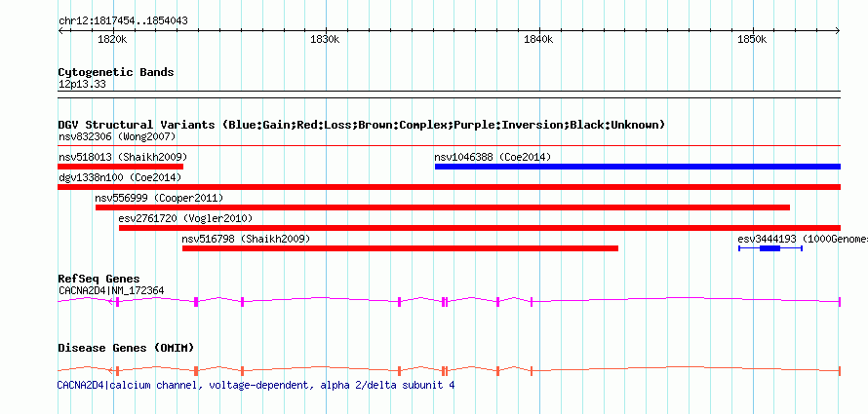Click the esv2761720 (Vogler2010) label
Screen dimensions: 868x414
click(x=185, y=218)
